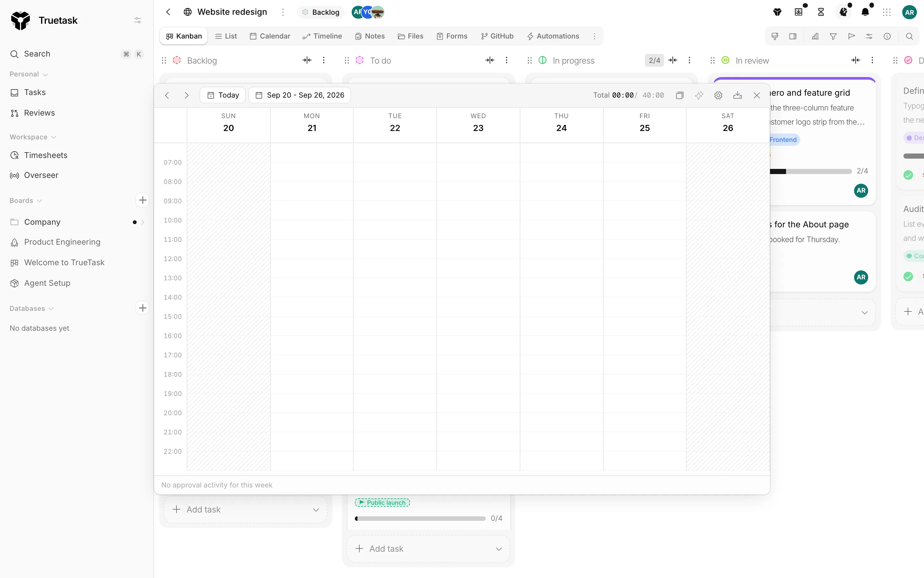This screenshot has width=924, height=578.
Task: Open sidebar settings sliders icon
Action: pos(137,20)
